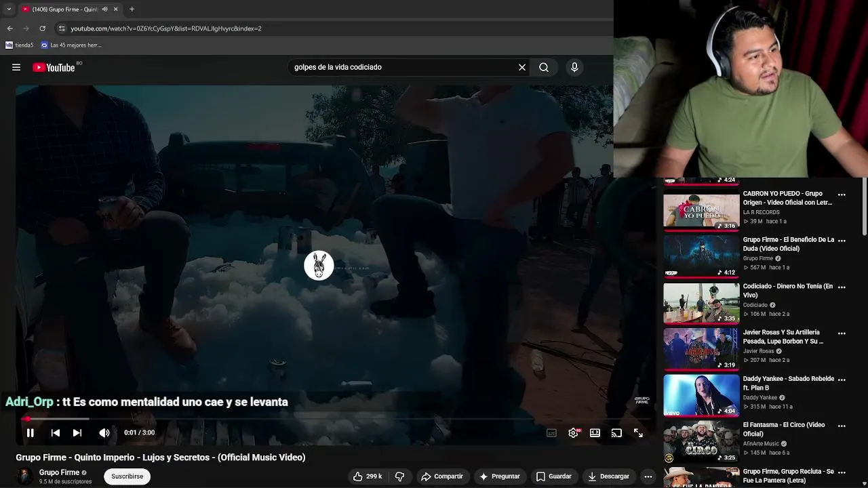Click the AfinArte Music channel name
The width and height of the screenshot is (868, 488).
point(761,444)
